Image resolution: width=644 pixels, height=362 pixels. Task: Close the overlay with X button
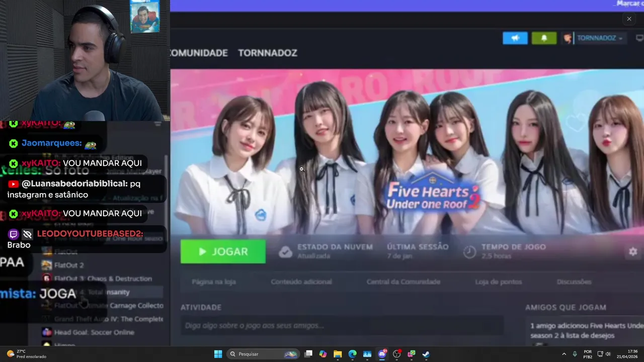[629, 19]
